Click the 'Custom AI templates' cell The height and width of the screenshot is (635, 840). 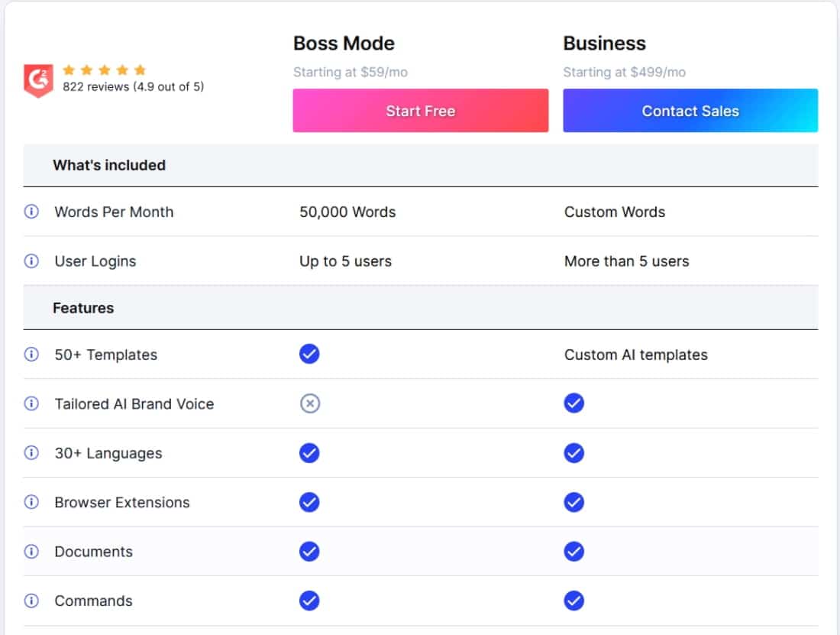pyautogui.click(x=636, y=355)
